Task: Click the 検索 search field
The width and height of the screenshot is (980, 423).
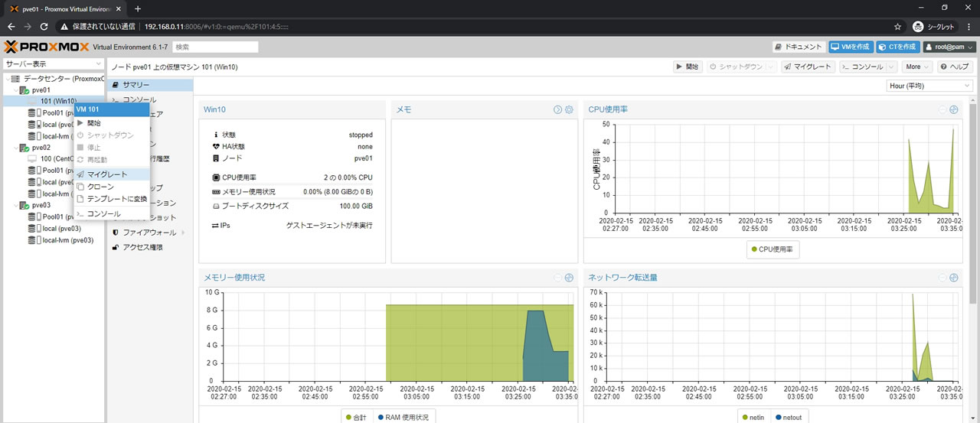Action: pyautogui.click(x=215, y=47)
